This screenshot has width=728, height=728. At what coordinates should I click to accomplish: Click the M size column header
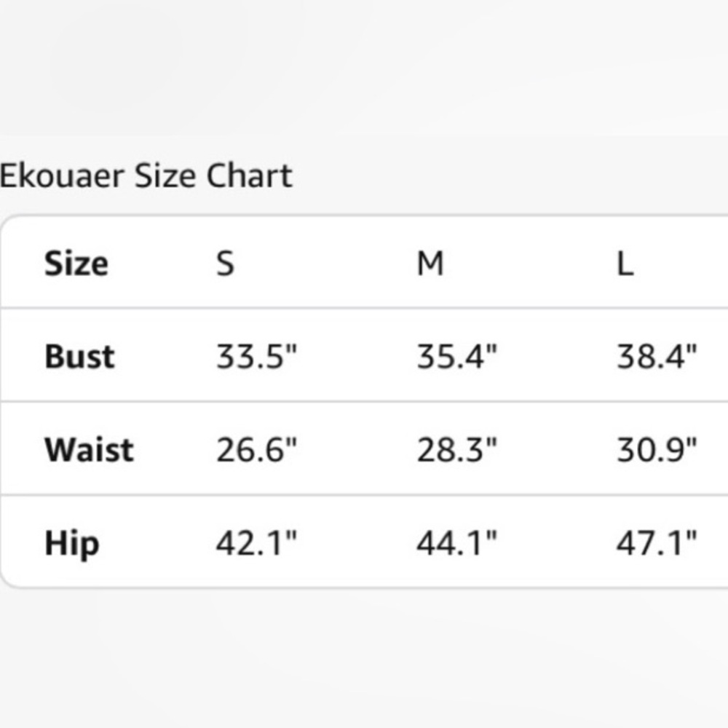430,263
